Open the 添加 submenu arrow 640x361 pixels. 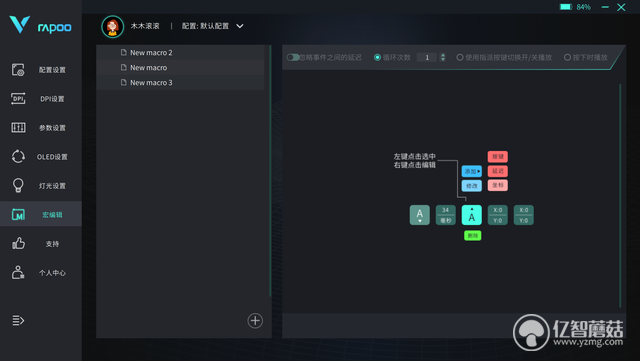(479, 171)
